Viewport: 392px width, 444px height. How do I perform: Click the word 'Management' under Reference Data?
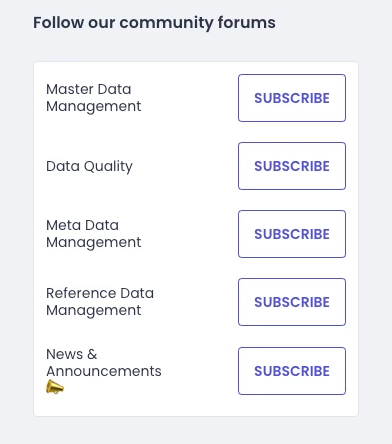pos(94,311)
